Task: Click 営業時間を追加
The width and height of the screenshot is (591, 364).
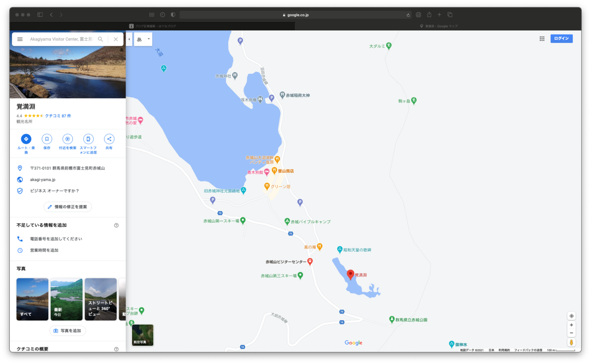Action: 44,250
